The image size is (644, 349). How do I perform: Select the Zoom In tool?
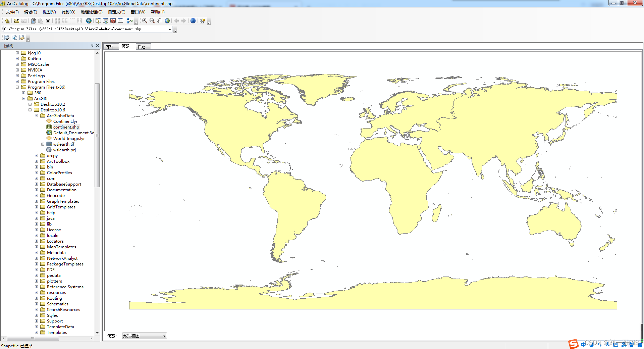tap(145, 21)
